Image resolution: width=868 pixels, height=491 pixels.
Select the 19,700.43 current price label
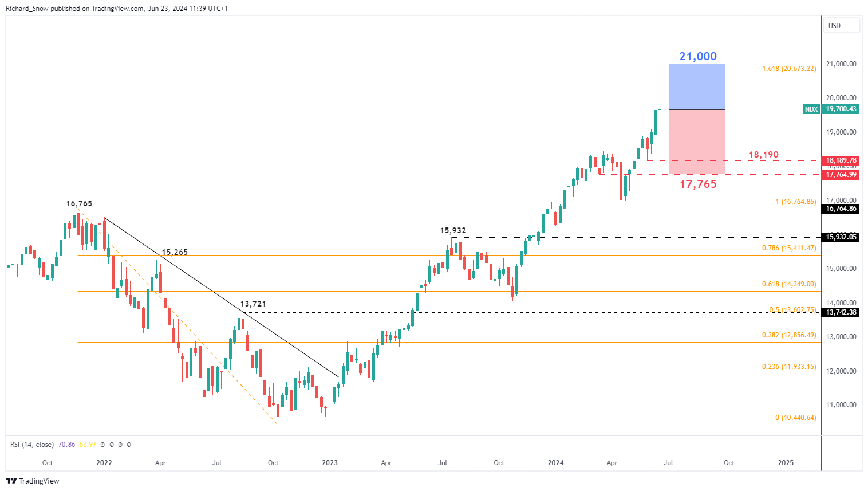point(841,109)
